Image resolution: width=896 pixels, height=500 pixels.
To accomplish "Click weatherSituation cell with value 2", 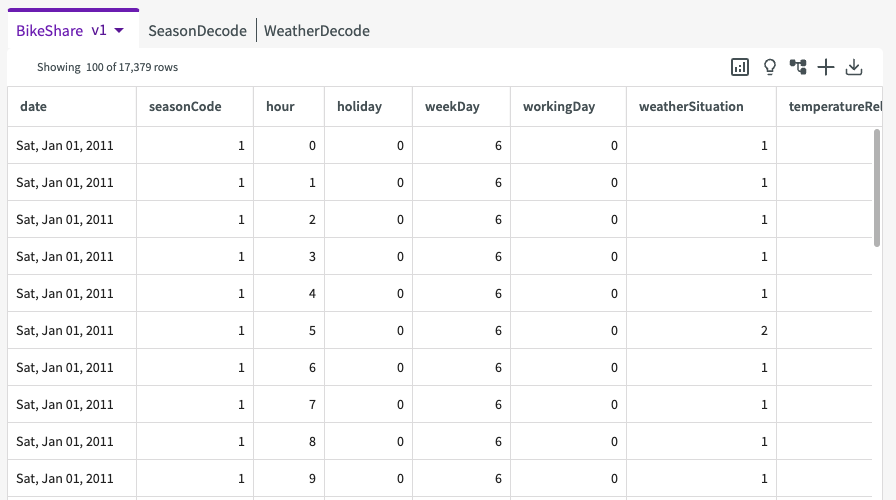I will click(701, 330).
